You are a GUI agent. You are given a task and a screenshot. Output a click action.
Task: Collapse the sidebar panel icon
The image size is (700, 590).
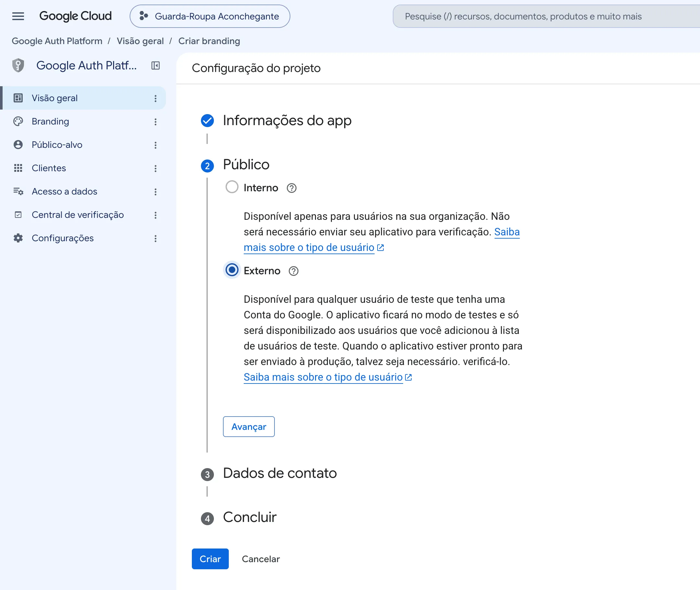pos(156,65)
